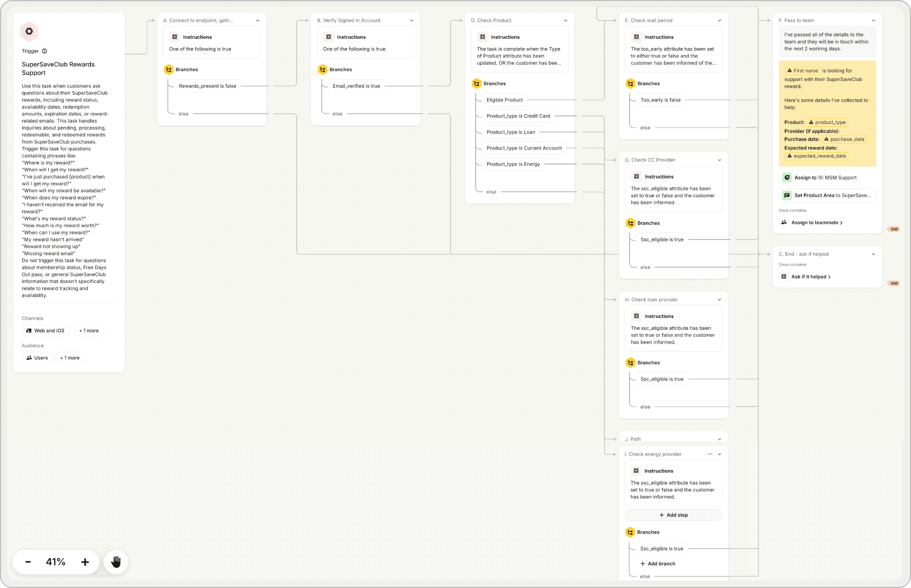Open the Users audience chip
Image resolution: width=911 pixels, height=588 pixels.
37,358
